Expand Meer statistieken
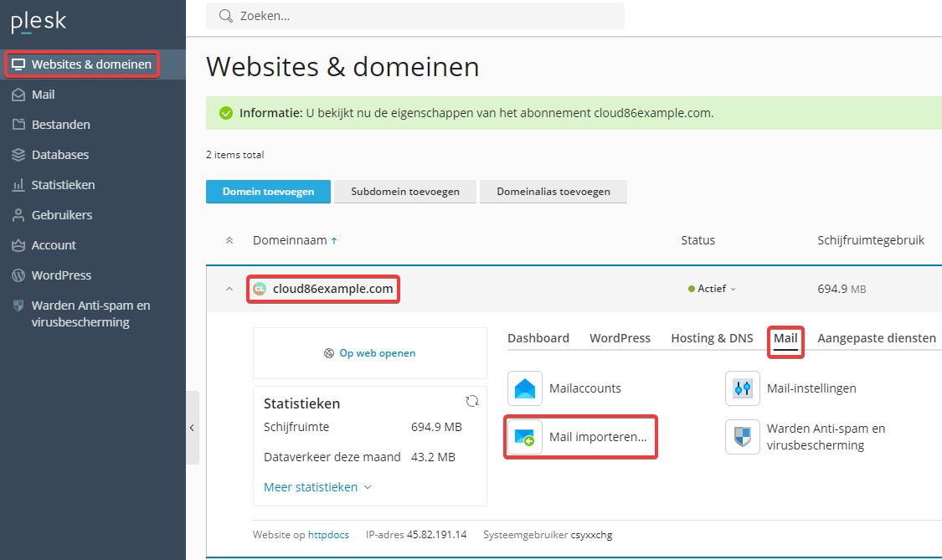 [x=317, y=487]
